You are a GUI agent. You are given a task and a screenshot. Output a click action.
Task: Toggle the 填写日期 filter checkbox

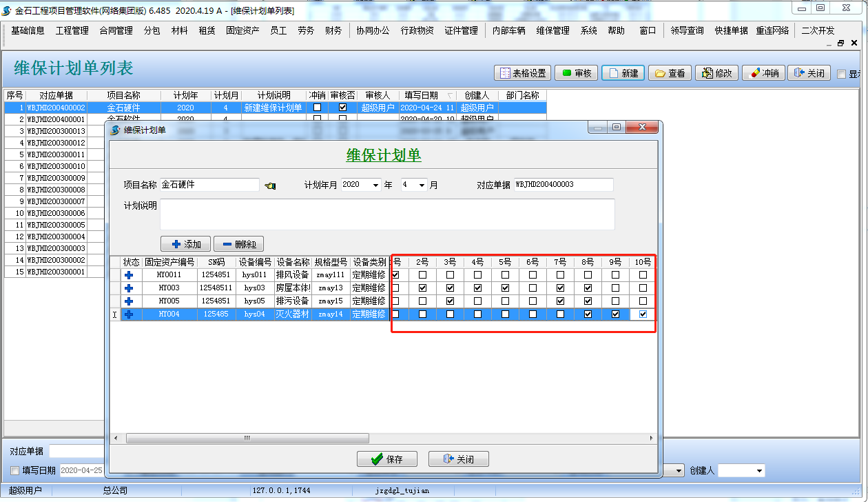15,471
